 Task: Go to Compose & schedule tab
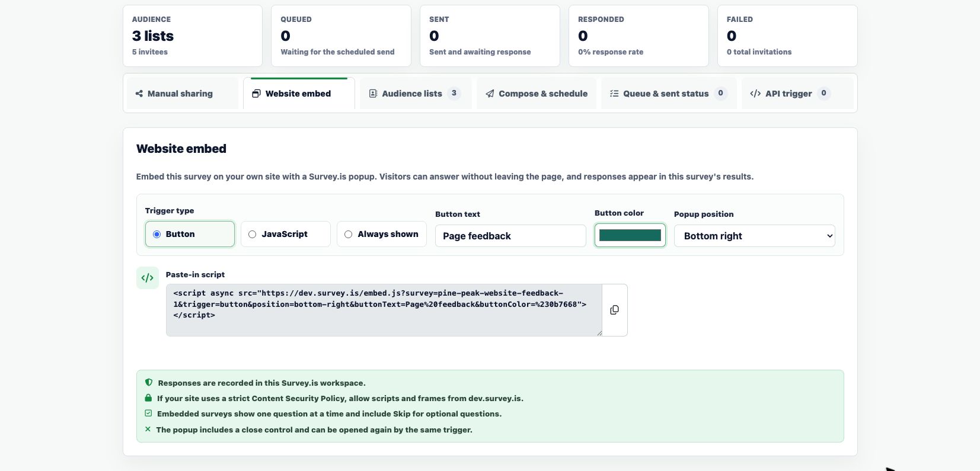pyautogui.click(x=537, y=94)
